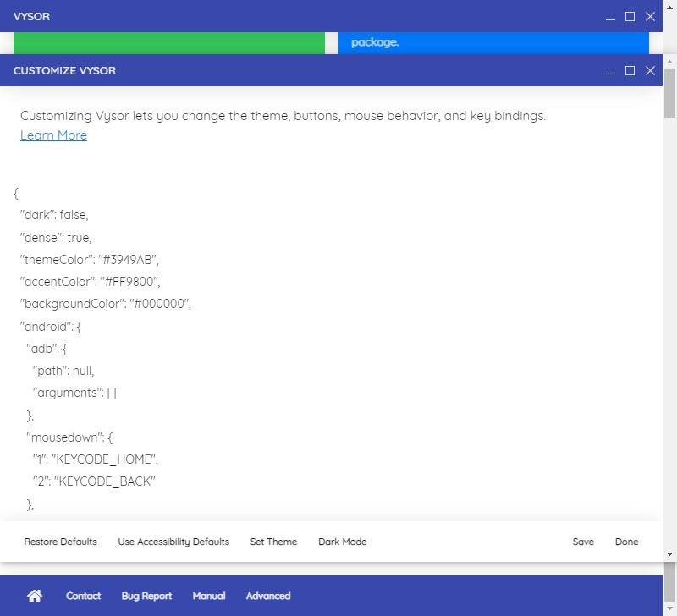The width and height of the screenshot is (677, 616).
Task: Click the opening brace of the JSON
Action: (x=16, y=193)
